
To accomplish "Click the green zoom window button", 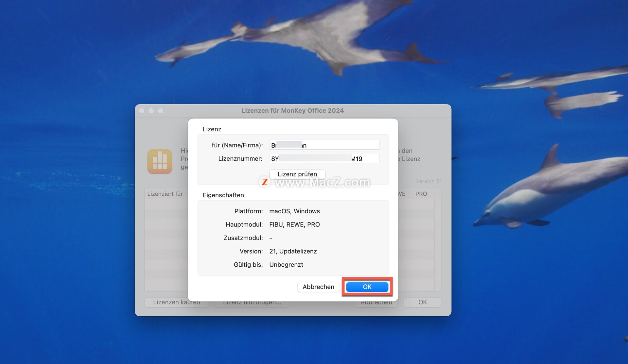I will coord(161,111).
